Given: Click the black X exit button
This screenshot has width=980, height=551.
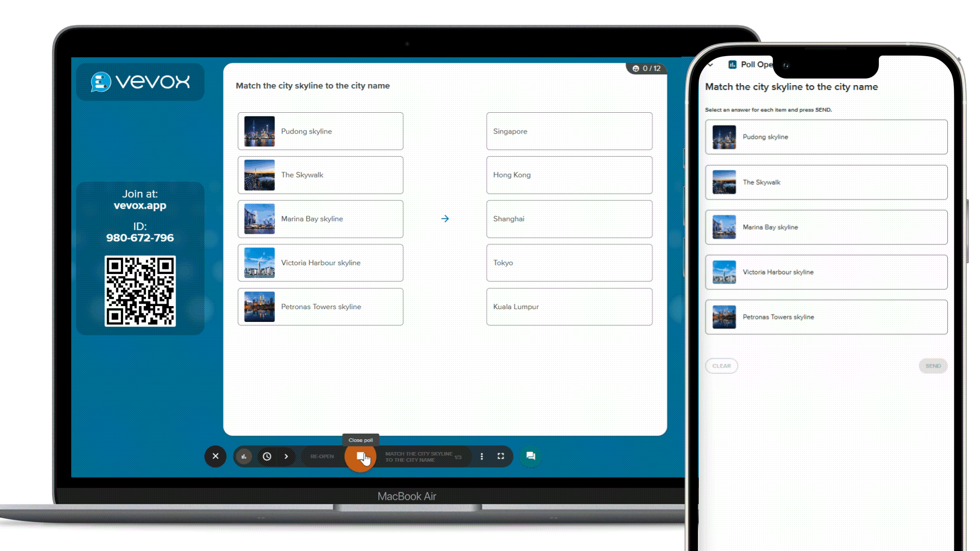Looking at the screenshot, I should click(x=215, y=456).
